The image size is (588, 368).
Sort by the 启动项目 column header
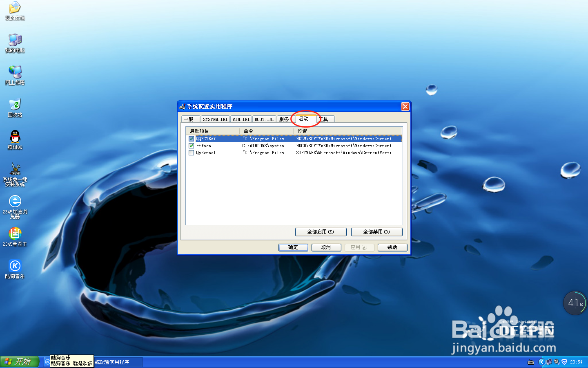pos(213,131)
